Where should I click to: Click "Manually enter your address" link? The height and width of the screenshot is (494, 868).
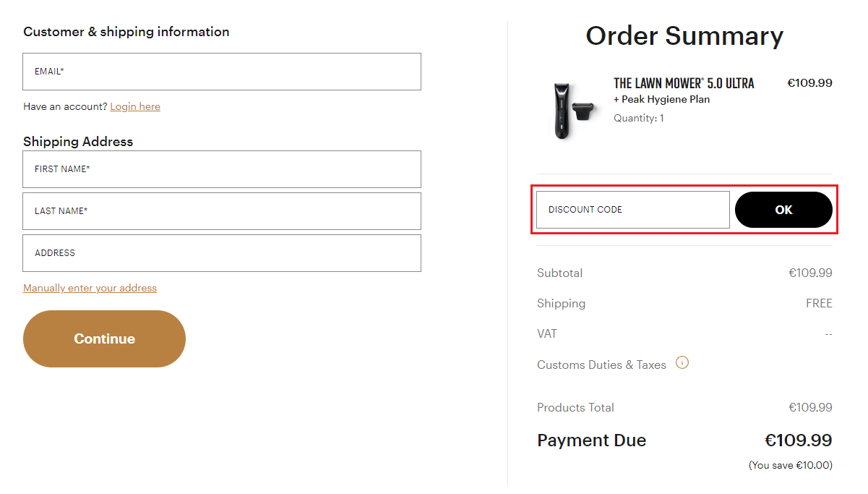click(x=90, y=288)
